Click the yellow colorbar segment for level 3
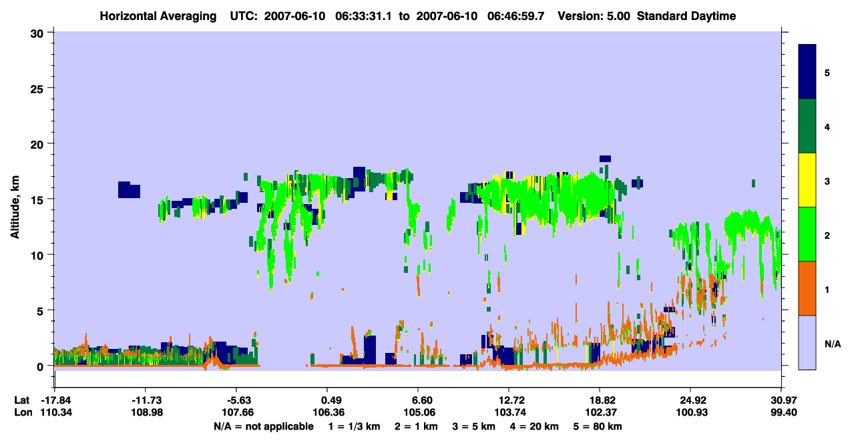The height and width of the screenshot is (445, 868). click(807, 180)
